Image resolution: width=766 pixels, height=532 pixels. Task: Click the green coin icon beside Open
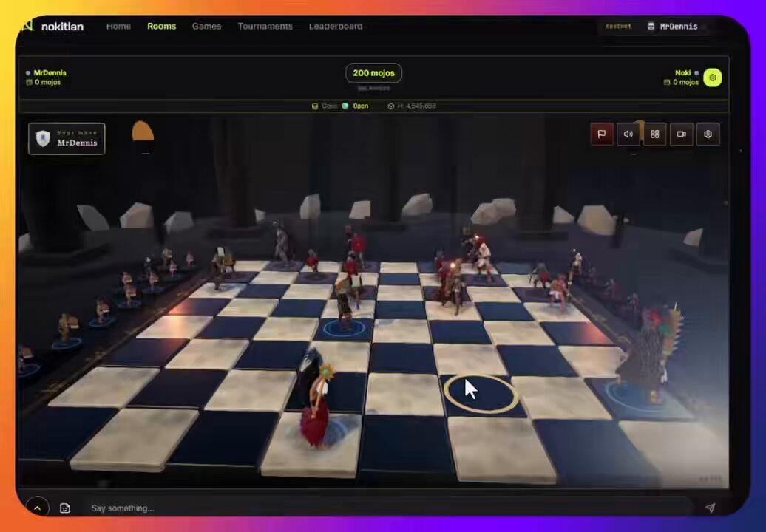coord(345,106)
